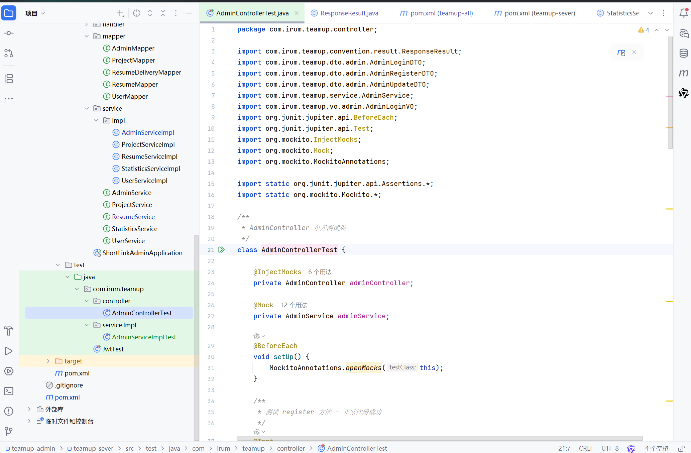The height and width of the screenshot is (453, 691).
Task: Hide the Project panel with minimize dash
Action: click(189, 13)
